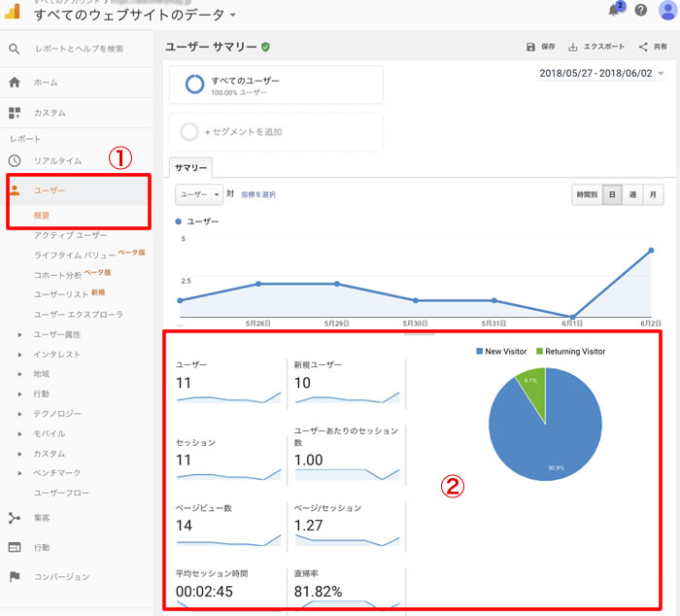This screenshot has width=680, height=616.
Task: Click + セグメントを追加 to add segment
Action: 276,132
